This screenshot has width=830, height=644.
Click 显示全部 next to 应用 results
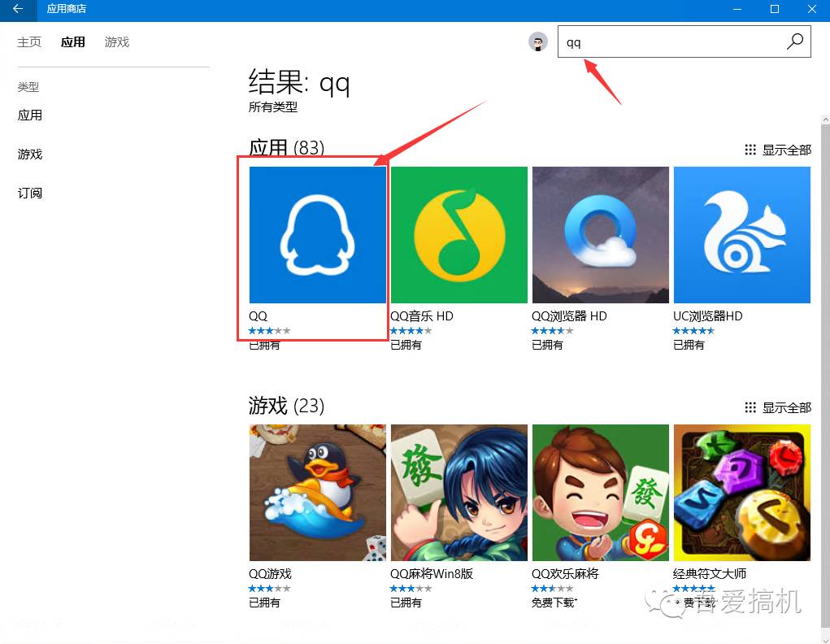pos(786,150)
